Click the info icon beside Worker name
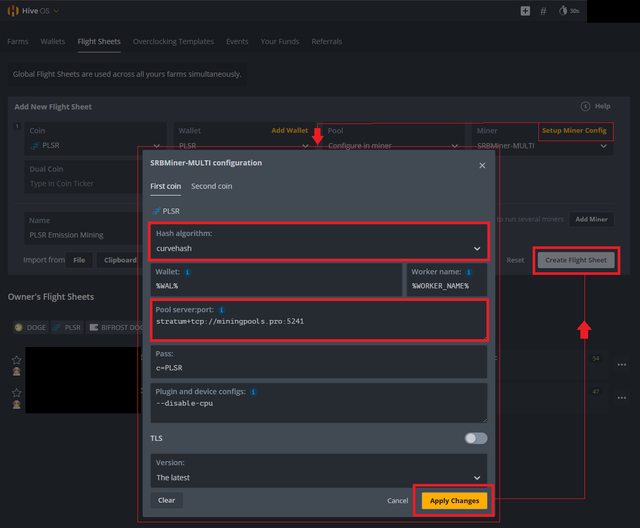The width and height of the screenshot is (640, 528). coord(469,272)
